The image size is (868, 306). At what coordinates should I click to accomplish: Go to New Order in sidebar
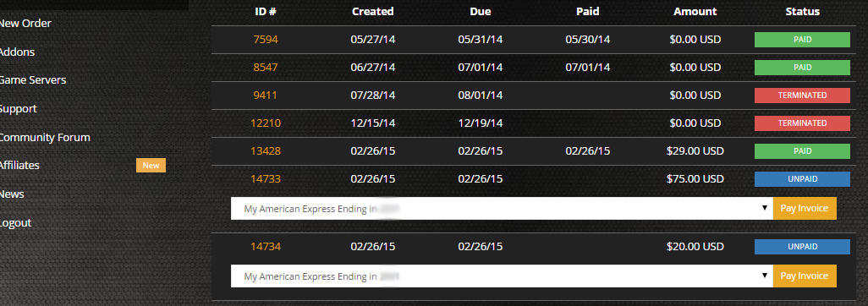point(25,23)
